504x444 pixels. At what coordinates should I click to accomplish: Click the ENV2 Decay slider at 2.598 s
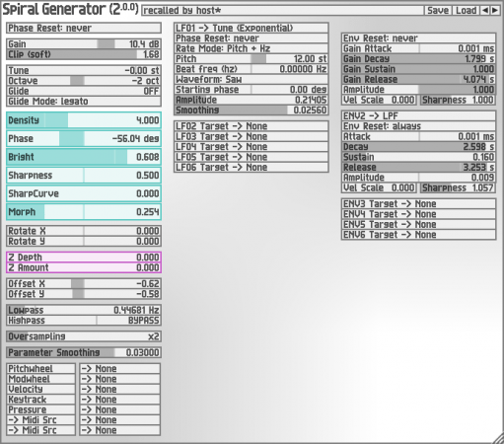tap(419, 146)
